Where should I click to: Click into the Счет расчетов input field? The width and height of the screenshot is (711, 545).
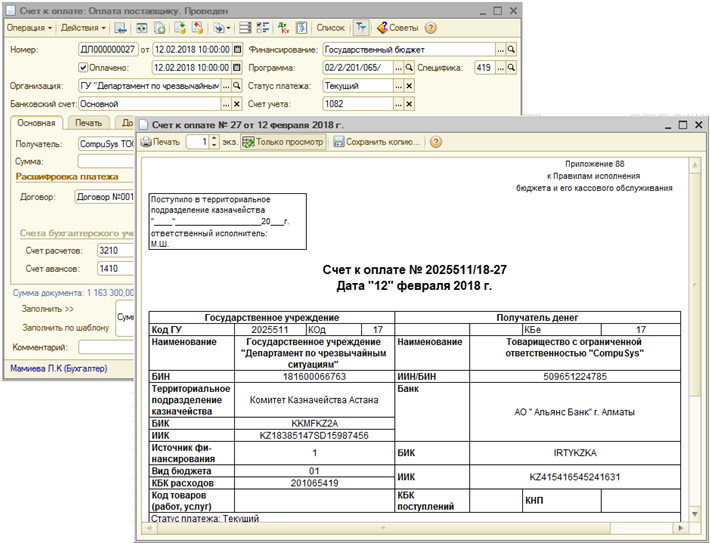(114, 251)
